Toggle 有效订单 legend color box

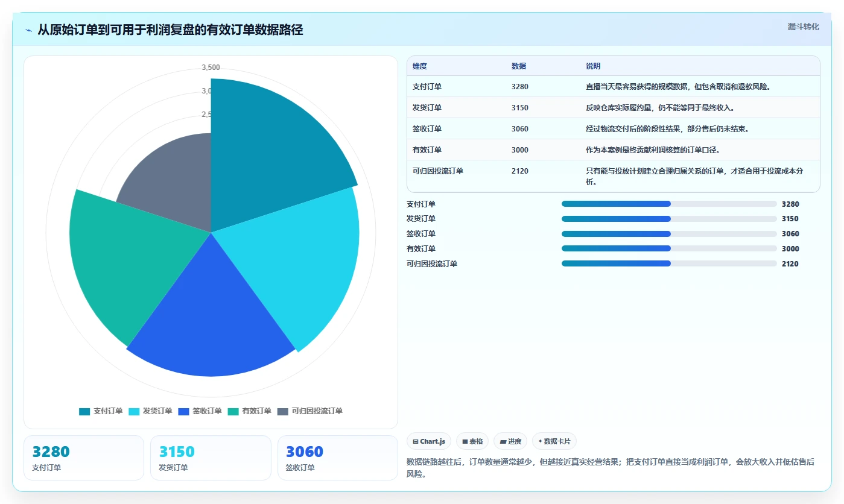pos(233,411)
